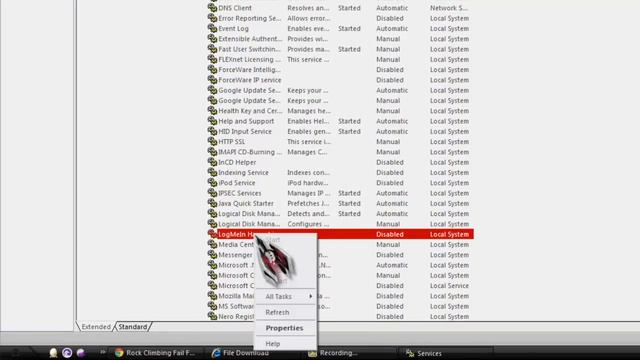Viewport: 640px width, 360px height.
Task: Click the icon next to Fast User Switchin...
Action: coord(212,49)
